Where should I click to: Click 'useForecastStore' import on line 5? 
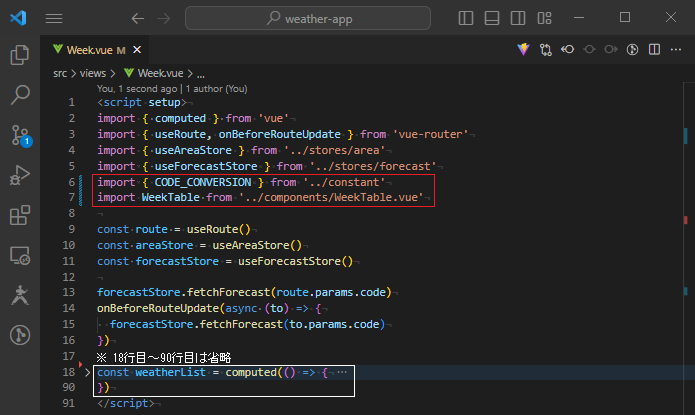206,166
